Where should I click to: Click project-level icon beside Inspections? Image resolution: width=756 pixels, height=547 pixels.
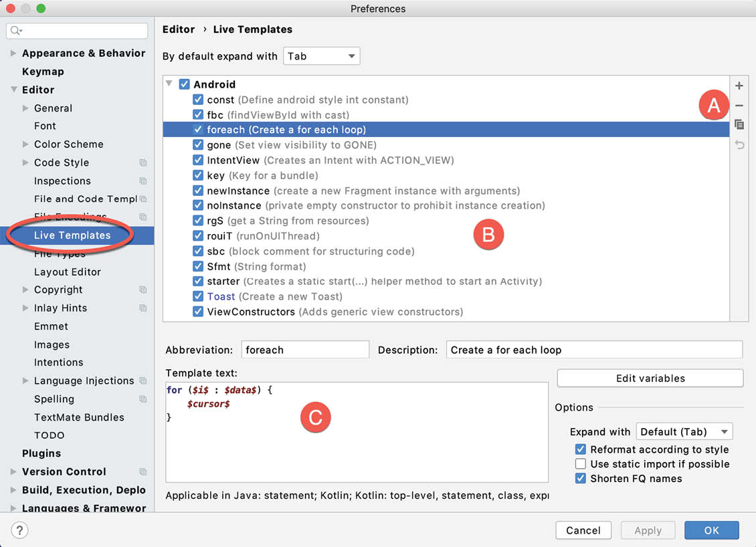point(143,181)
